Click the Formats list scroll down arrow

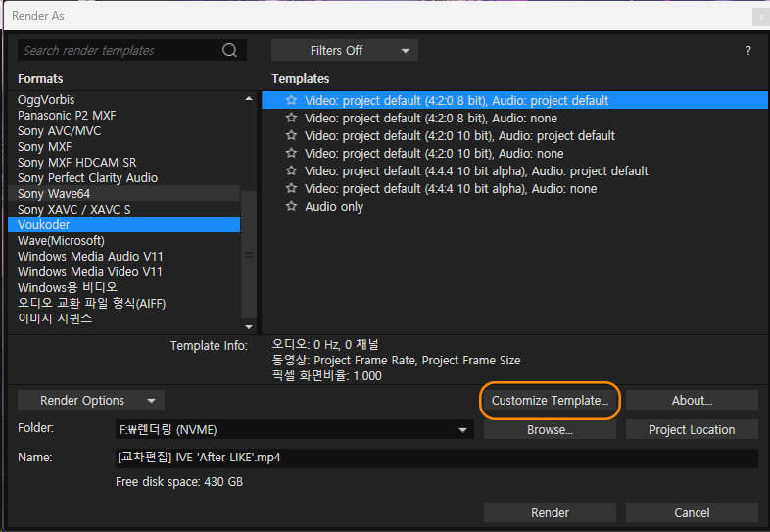[249, 326]
